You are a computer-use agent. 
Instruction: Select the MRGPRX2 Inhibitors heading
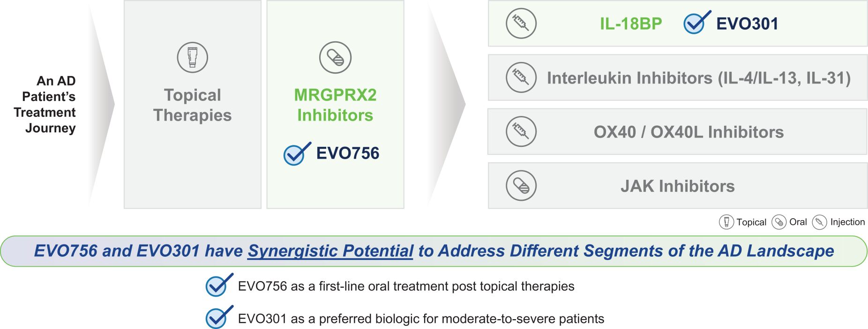tap(335, 105)
